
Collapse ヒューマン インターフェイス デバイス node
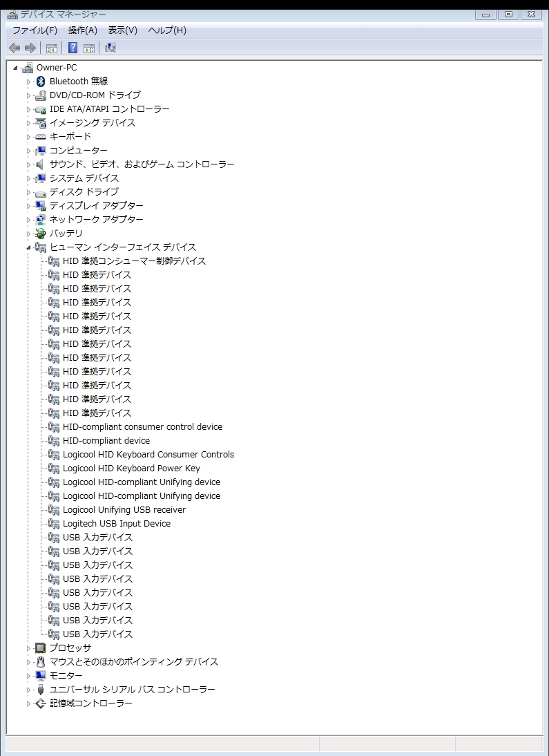click(x=28, y=248)
